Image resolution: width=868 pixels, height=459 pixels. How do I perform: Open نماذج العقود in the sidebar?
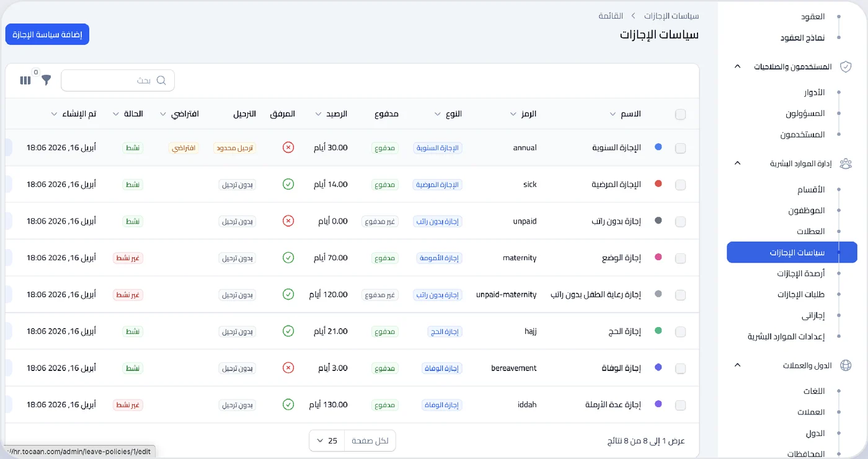coord(802,38)
